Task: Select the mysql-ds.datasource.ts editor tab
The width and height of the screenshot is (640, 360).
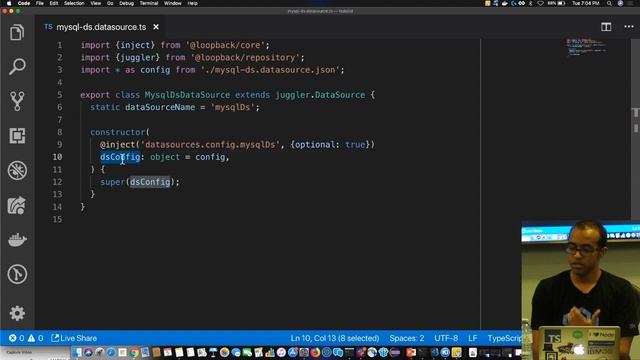Action: pyautogui.click(x=101, y=27)
